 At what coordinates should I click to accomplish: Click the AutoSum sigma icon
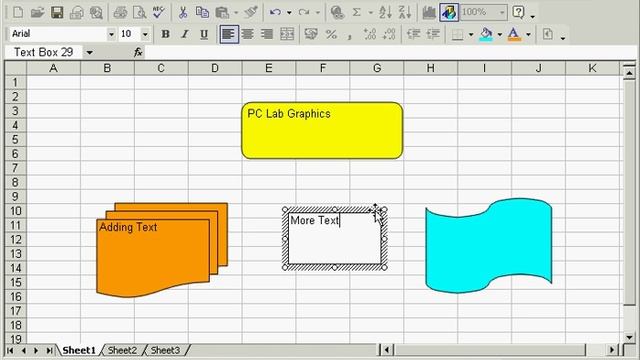[357, 13]
